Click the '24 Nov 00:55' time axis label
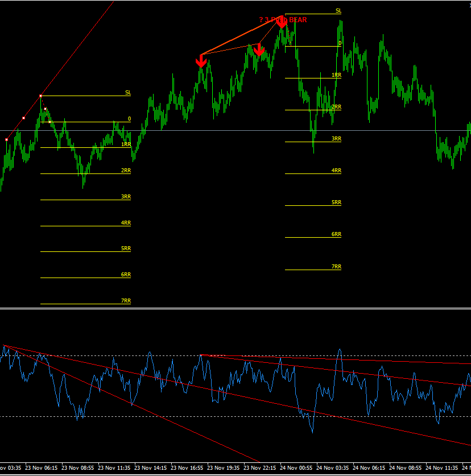 click(296, 468)
